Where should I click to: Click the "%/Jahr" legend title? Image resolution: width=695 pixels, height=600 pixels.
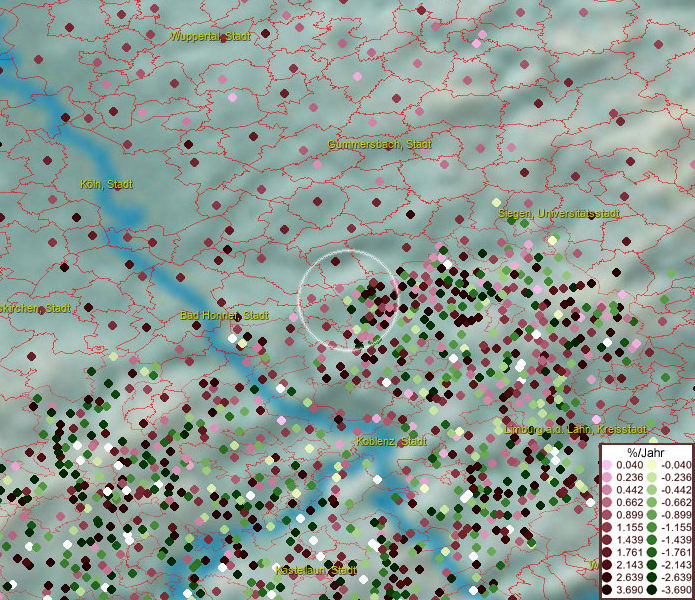pos(646,452)
